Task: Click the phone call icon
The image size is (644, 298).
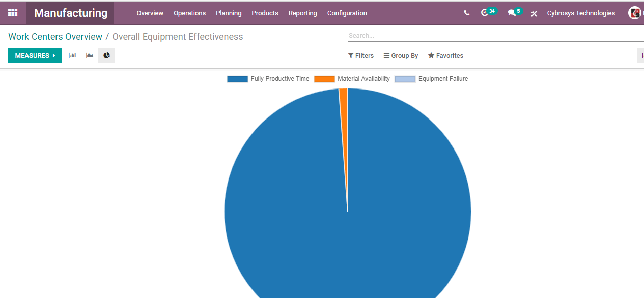Action: [467, 13]
